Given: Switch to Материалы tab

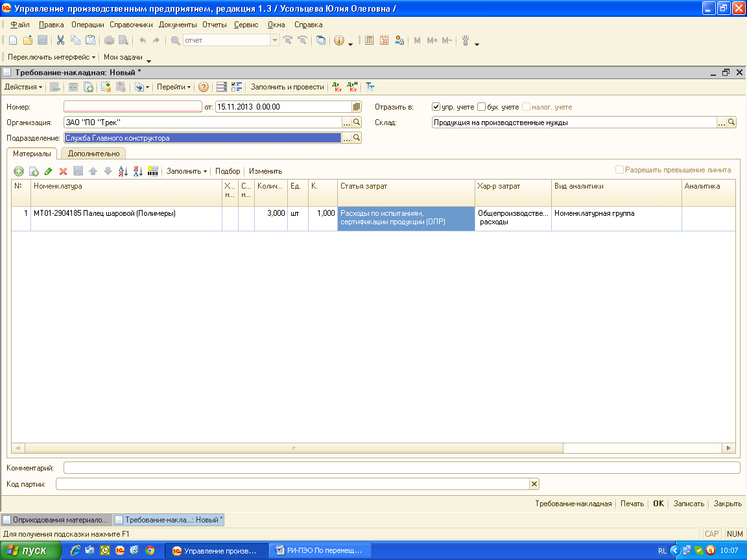Looking at the screenshot, I should [32, 154].
